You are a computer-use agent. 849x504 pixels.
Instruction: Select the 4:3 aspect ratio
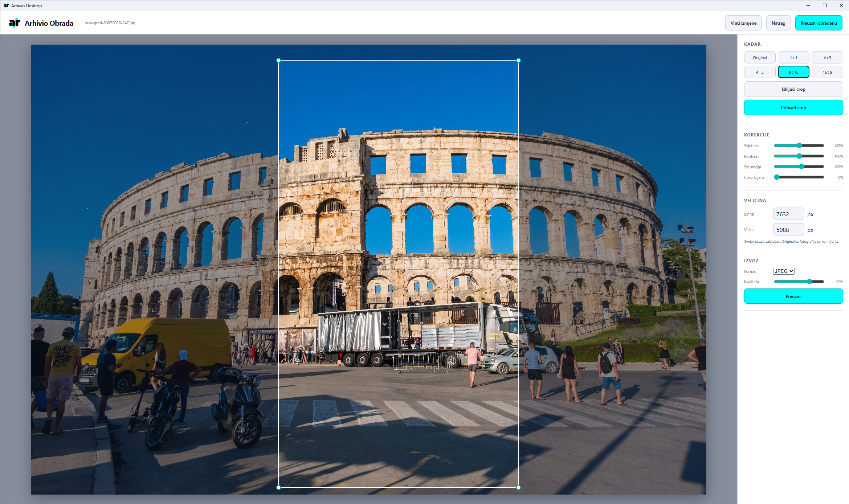827,57
